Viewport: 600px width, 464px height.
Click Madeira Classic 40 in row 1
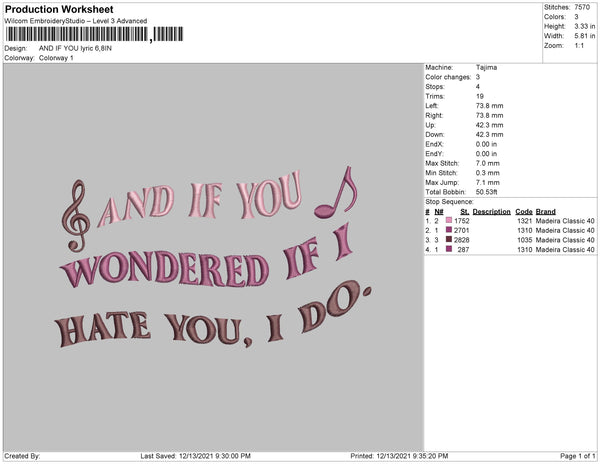(565, 221)
